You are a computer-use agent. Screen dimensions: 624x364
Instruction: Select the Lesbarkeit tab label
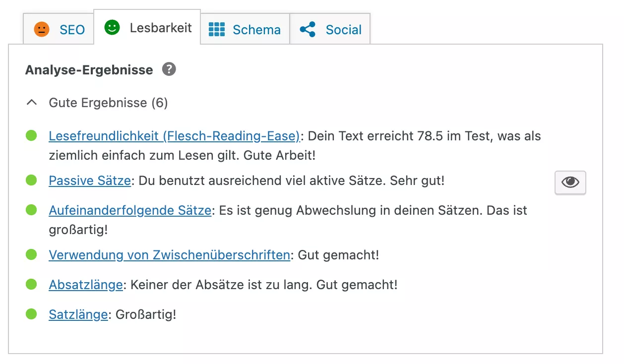[x=161, y=28]
